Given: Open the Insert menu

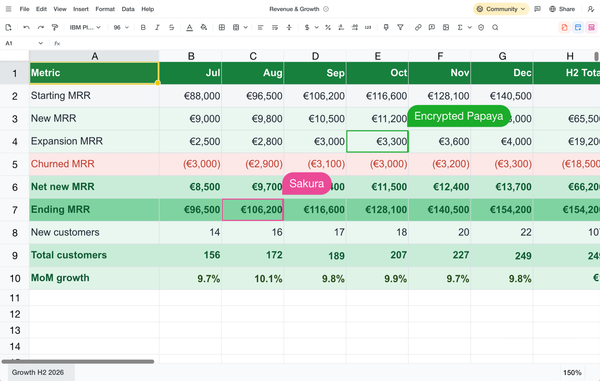Looking at the screenshot, I should click(81, 9).
